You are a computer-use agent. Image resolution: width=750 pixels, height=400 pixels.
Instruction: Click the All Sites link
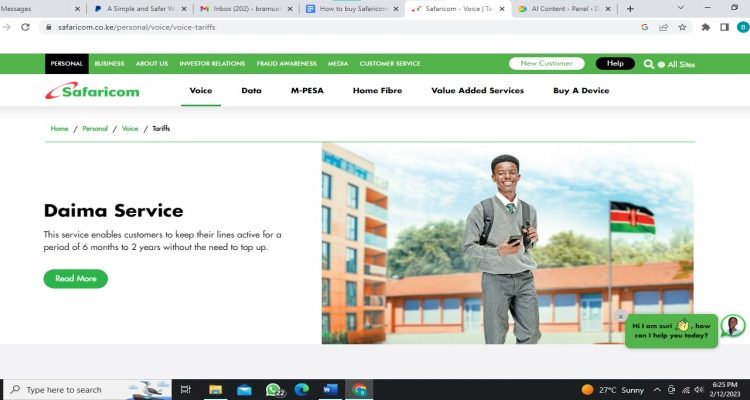click(681, 64)
